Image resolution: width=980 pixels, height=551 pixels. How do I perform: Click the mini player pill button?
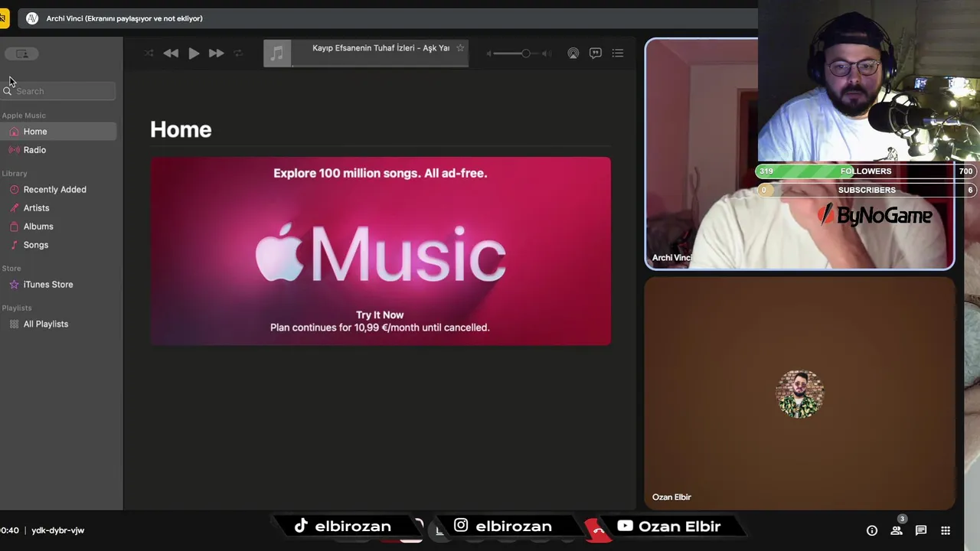tap(21, 54)
